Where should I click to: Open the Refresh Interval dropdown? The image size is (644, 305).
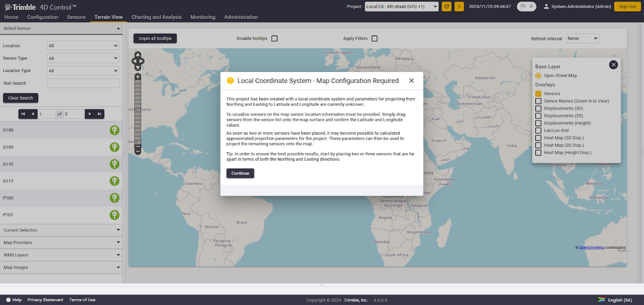[x=582, y=39]
